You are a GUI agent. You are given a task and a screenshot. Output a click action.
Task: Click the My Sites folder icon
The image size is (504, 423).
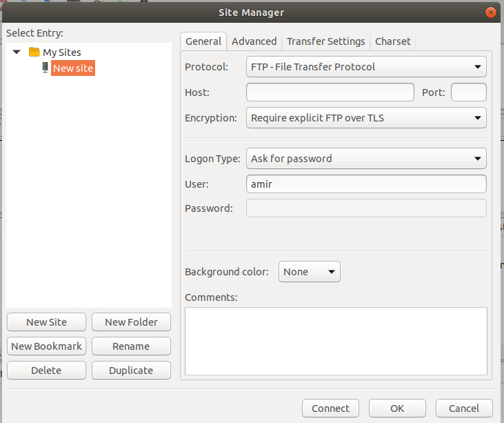pyautogui.click(x=34, y=52)
